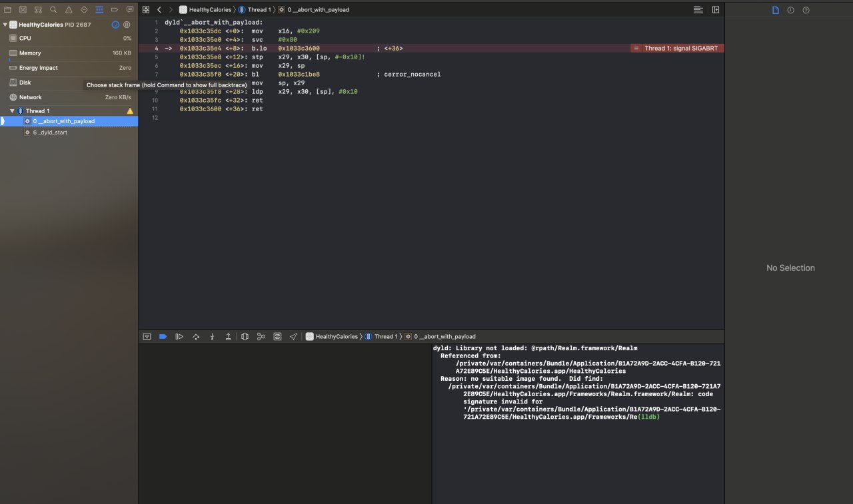Open the editor options lines menu

[x=698, y=10]
